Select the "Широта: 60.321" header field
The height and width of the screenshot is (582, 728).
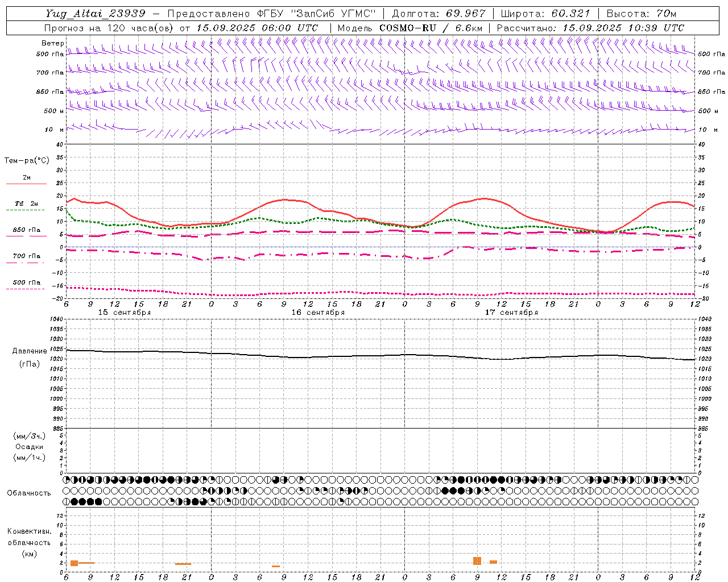pos(545,14)
